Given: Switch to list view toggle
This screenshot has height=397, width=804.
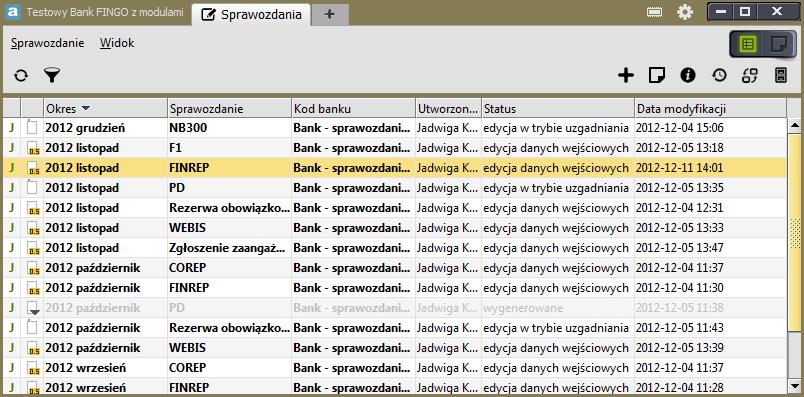Looking at the screenshot, I should (x=748, y=44).
